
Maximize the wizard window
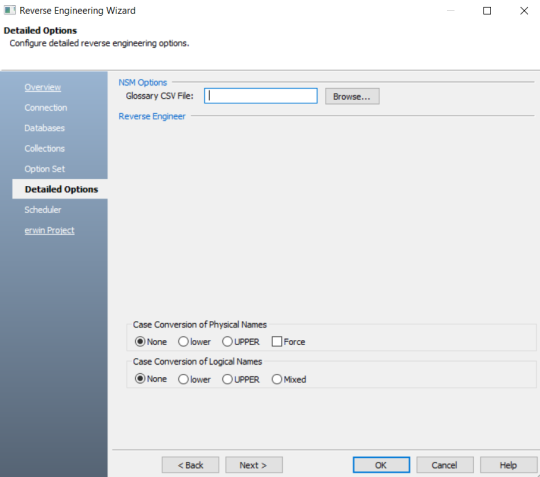487,11
